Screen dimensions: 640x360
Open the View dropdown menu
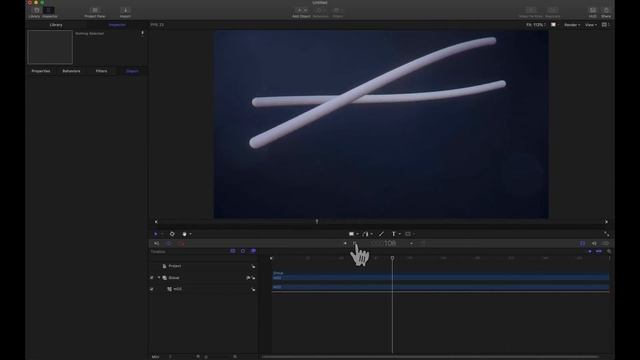pyautogui.click(x=591, y=25)
